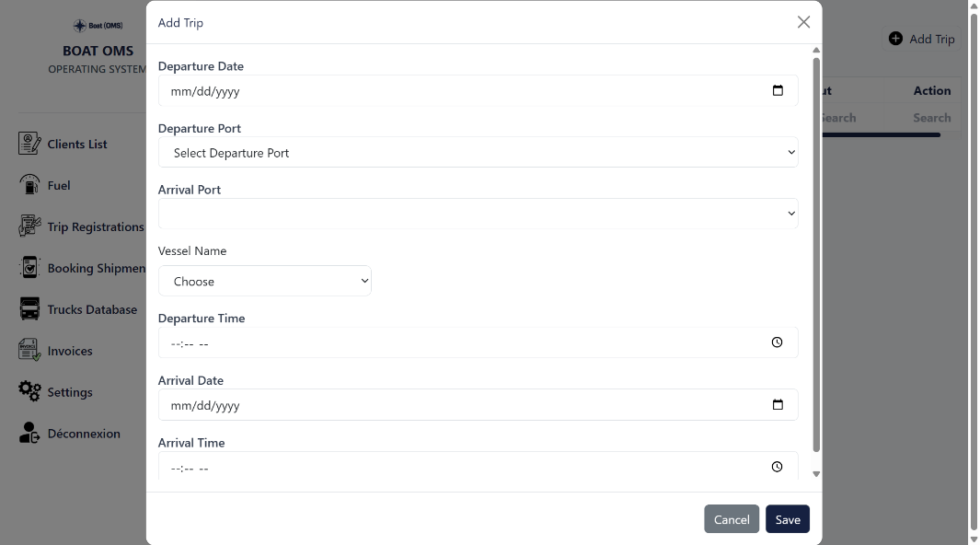The height and width of the screenshot is (545, 980).
Task: Go to Trucks Database menu item
Action: (92, 309)
